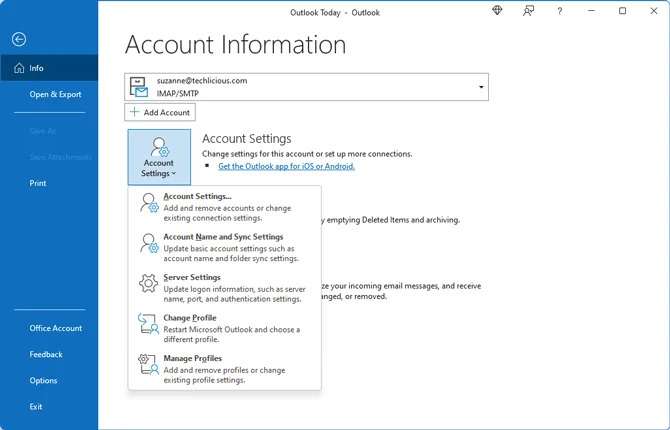Select Feedback in the sidebar
This screenshot has width=670, height=430.
(49, 354)
